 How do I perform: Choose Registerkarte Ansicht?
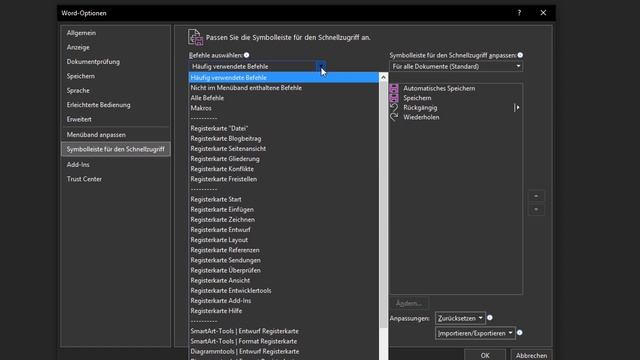284,280
